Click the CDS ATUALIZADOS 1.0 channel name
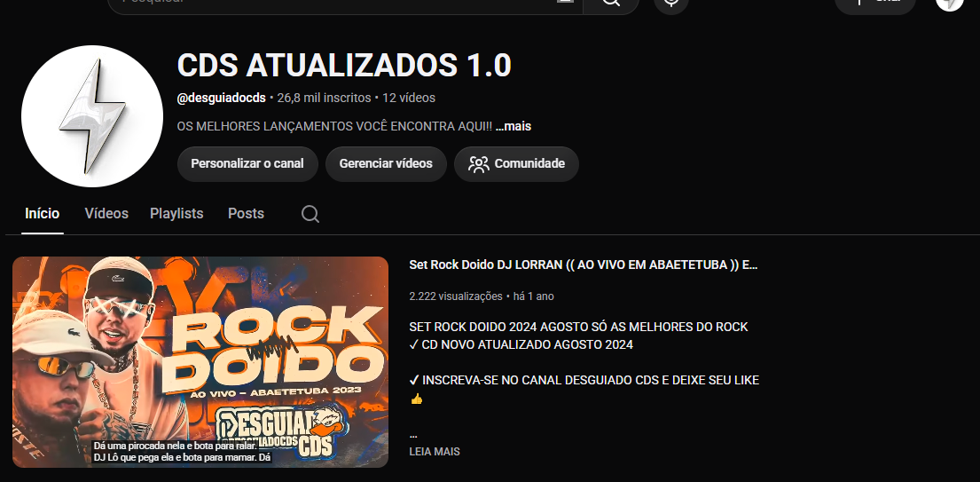Image resolution: width=980 pixels, height=482 pixels. pyautogui.click(x=344, y=66)
